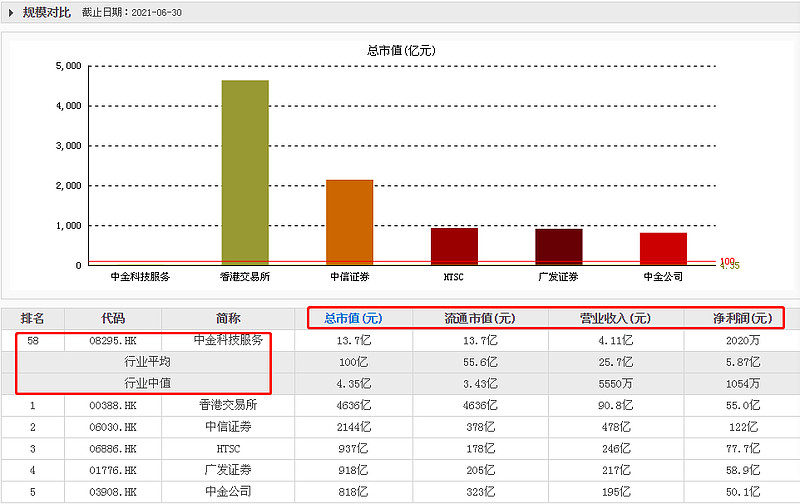The height and width of the screenshot is (504, 800).
Task: Open 中信证券 name in table row
Action: tap(228, 427)
